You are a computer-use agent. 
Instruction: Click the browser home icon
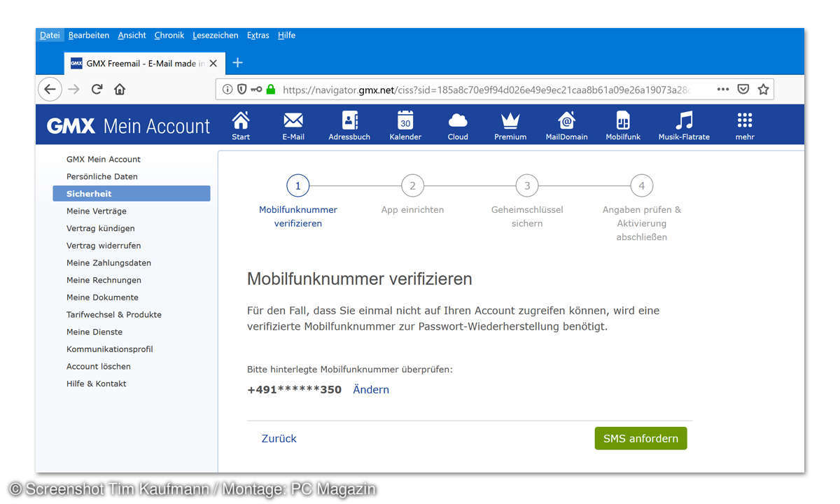(x=120, y=90)
